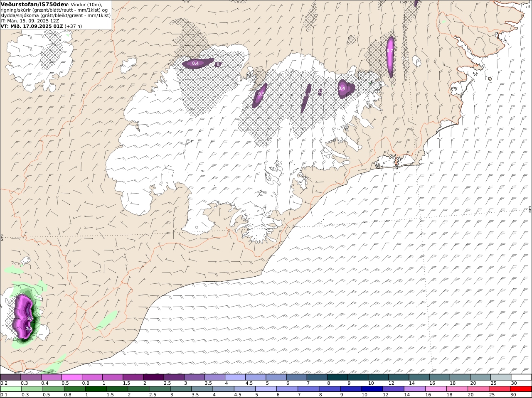Select dark teal snow swatch above 8
The image size is (532, 398).
tap(337, 377)
